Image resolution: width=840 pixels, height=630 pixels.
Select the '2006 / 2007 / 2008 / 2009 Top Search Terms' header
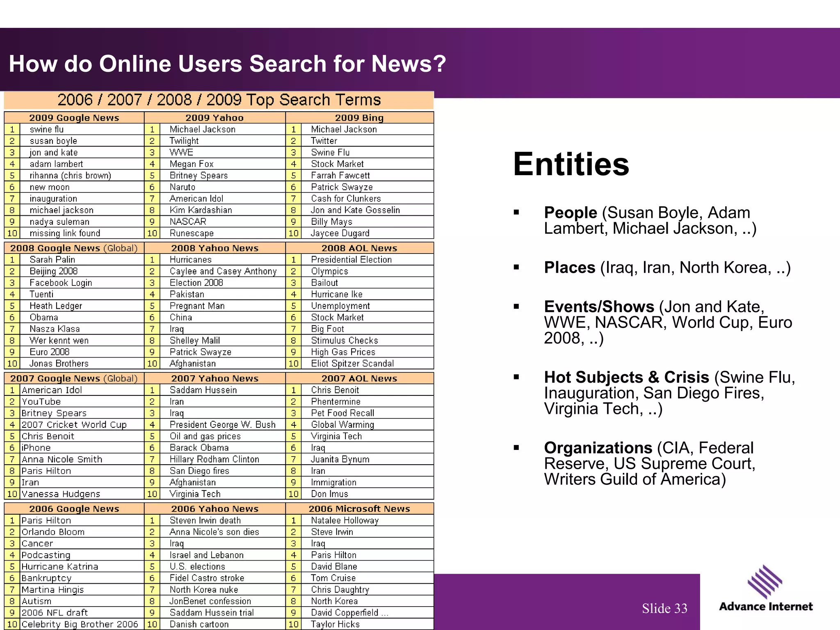pos(219,100)
